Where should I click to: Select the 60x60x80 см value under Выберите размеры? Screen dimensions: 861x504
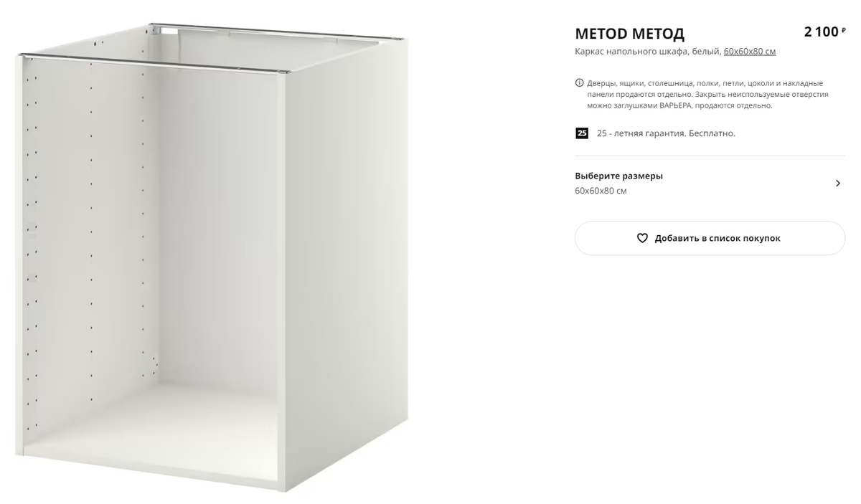pyautogui.click(x=601, y=191)
